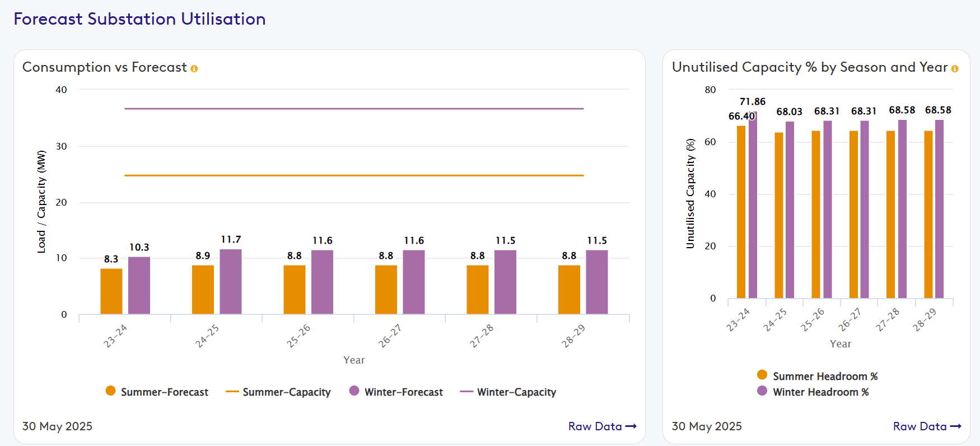Click the orange summer capacity line in the chart
The width and height of the screenshot is (980, 446).
354,175
